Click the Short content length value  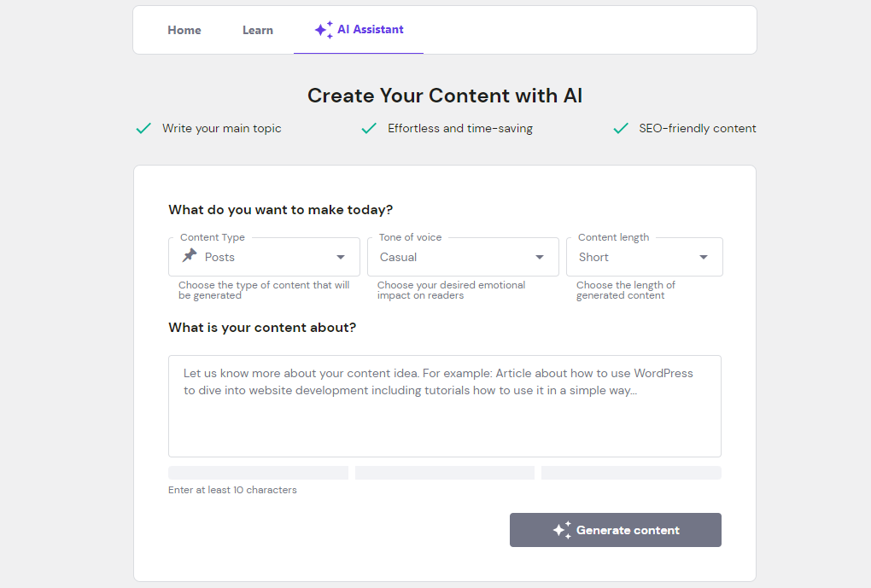(593, 257)
